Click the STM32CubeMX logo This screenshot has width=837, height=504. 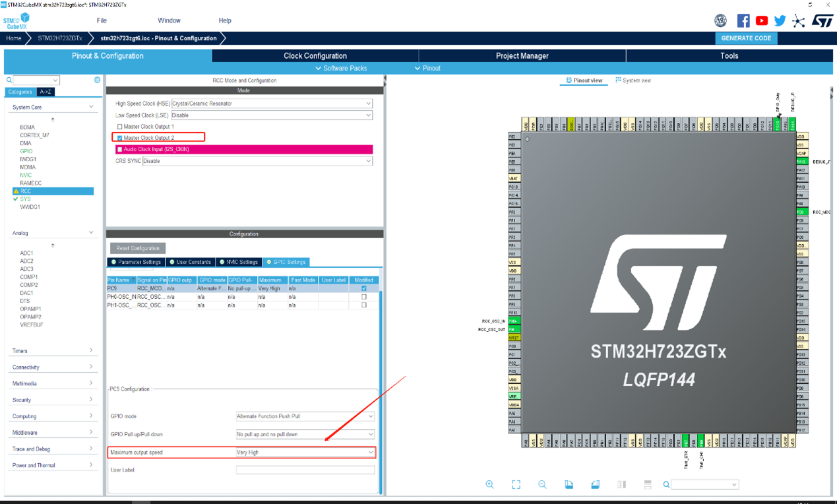pos(16,21)
